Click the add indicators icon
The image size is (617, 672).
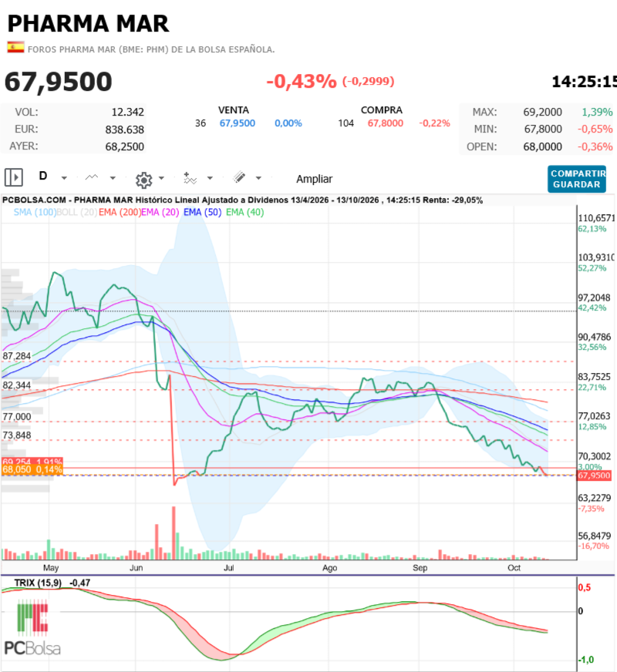pos(190,178)
